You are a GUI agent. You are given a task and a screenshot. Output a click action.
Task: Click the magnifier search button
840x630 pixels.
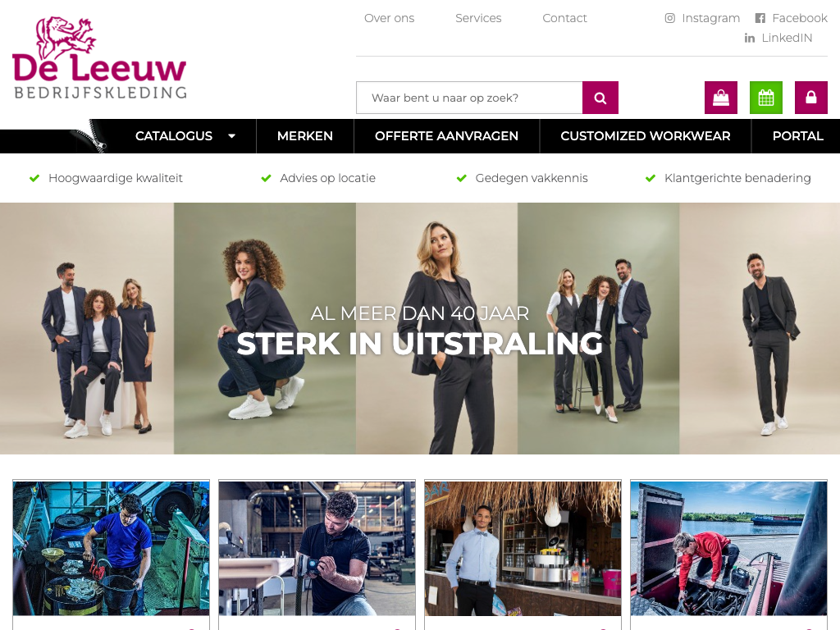pyautogui.click(x=600, y=98)
